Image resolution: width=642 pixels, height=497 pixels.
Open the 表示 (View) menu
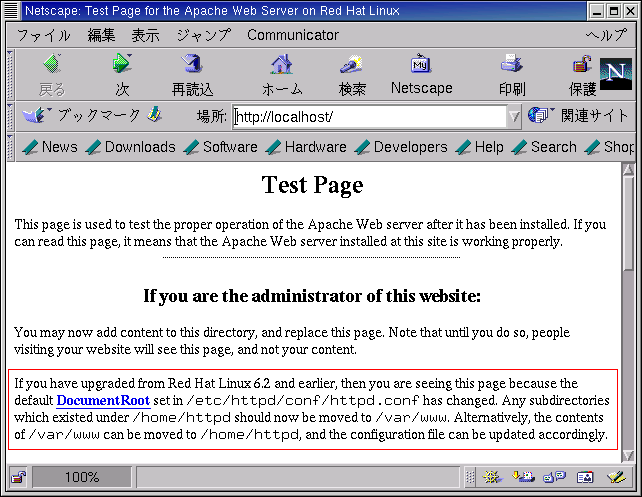coord(145,35)
